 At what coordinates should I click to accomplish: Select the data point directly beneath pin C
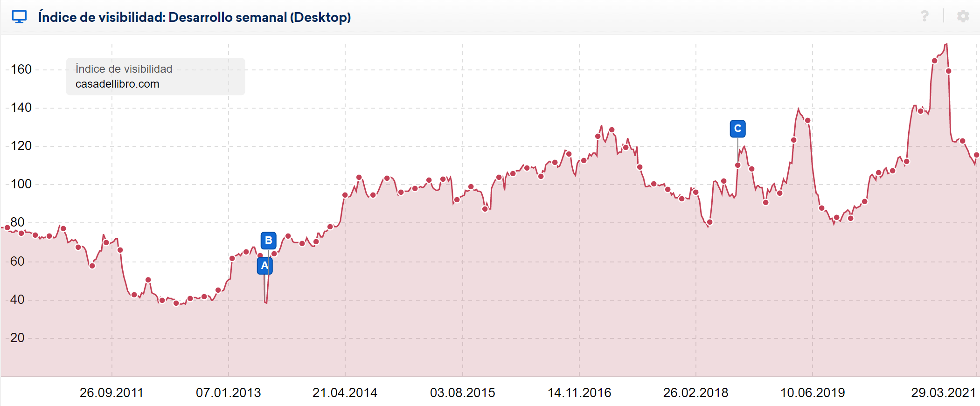737,165
